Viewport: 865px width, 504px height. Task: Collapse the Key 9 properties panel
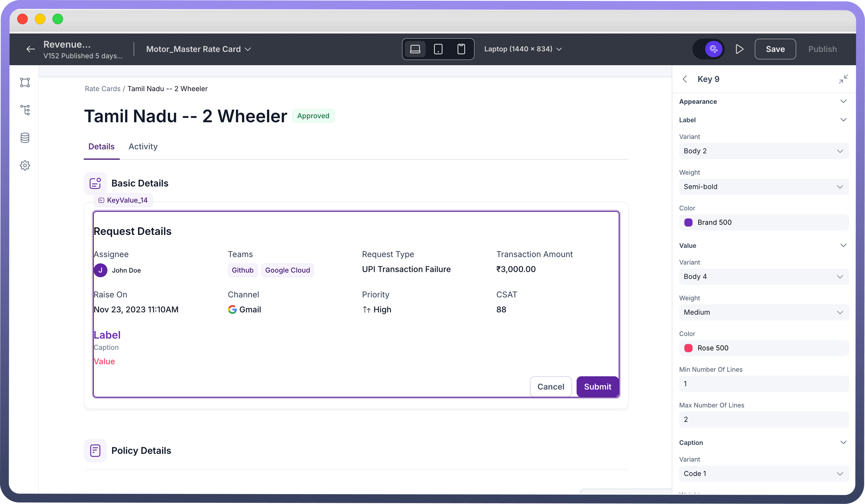[843, 79]
